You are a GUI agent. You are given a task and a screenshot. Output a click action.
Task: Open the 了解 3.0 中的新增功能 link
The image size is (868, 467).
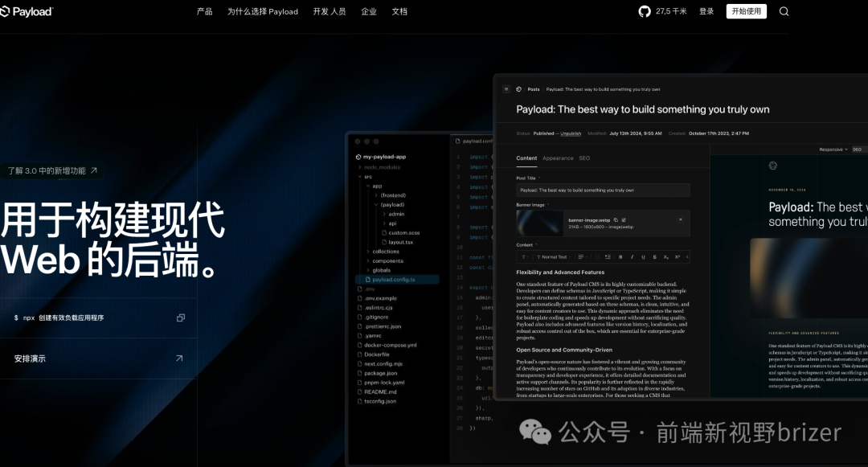tap(52, 170)
